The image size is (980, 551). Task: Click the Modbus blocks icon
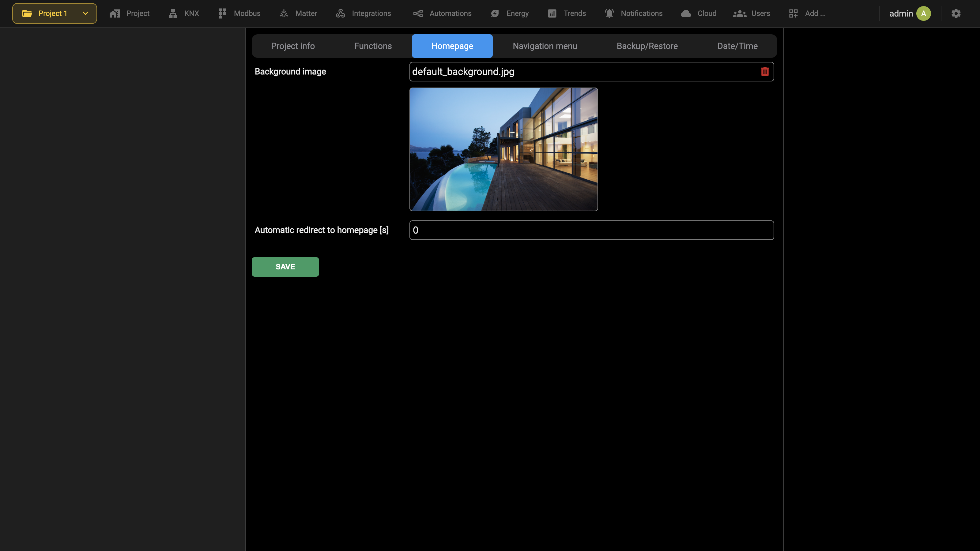click(x=222, y=13)
